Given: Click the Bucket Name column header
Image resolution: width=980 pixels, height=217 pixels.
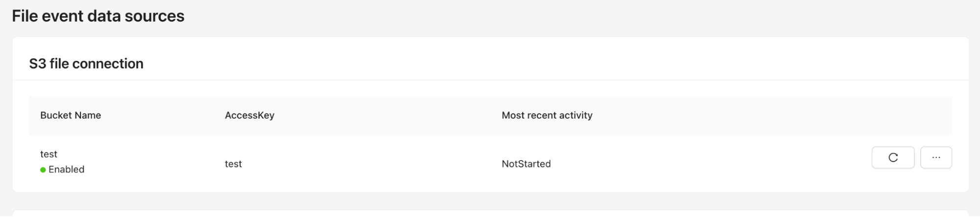Looking at the screenshot, I should 71,116.
